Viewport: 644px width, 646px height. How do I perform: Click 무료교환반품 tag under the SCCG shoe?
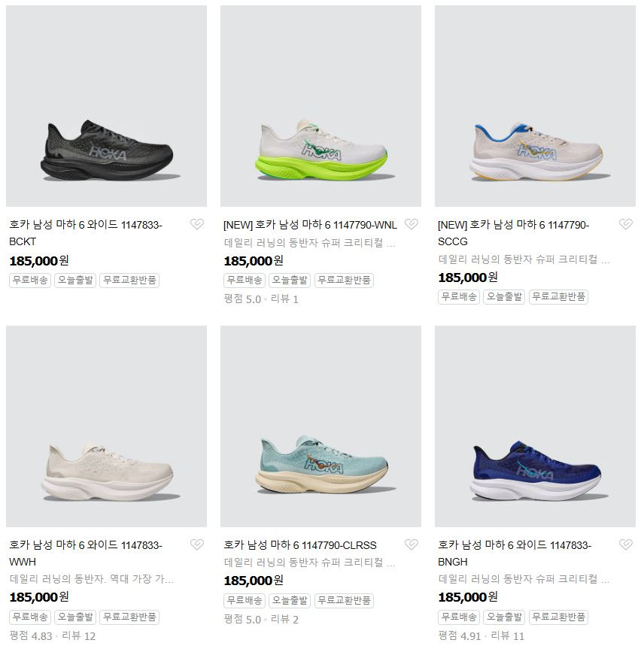558,296
